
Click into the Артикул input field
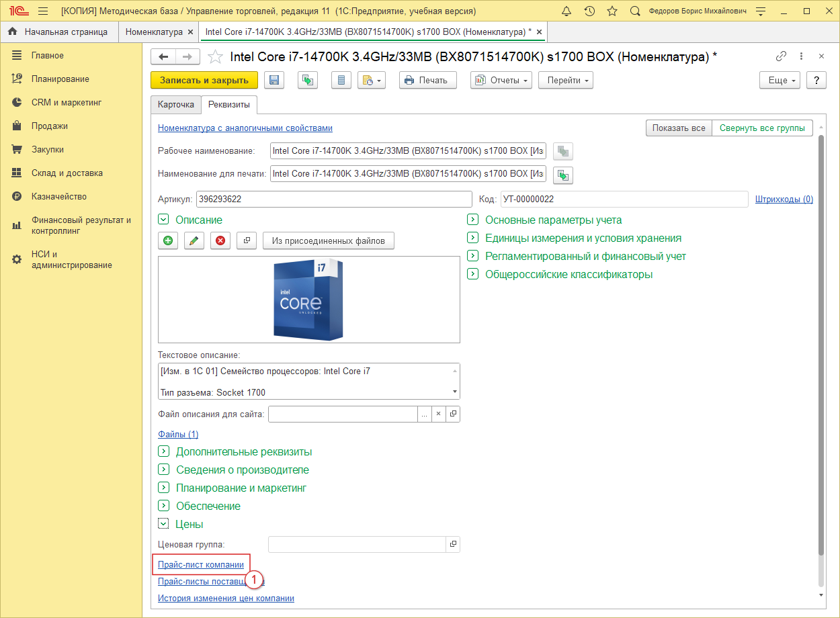333,200
